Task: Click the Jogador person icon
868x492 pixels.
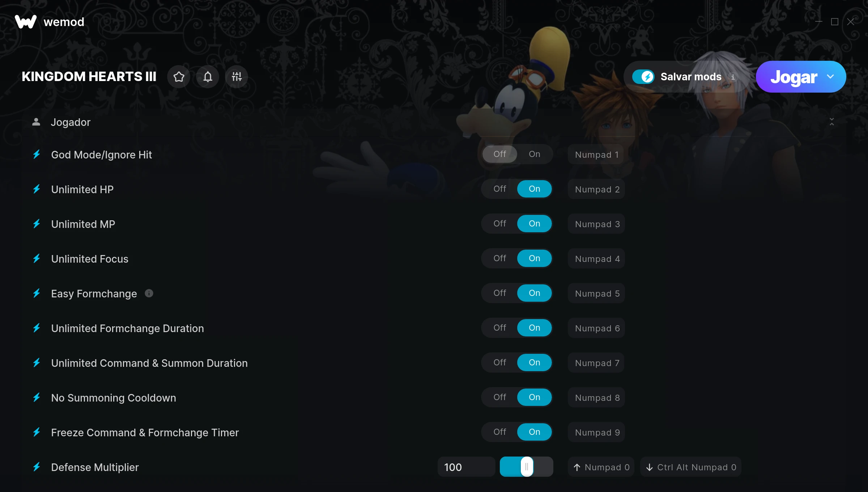Action: click(36, 122)
